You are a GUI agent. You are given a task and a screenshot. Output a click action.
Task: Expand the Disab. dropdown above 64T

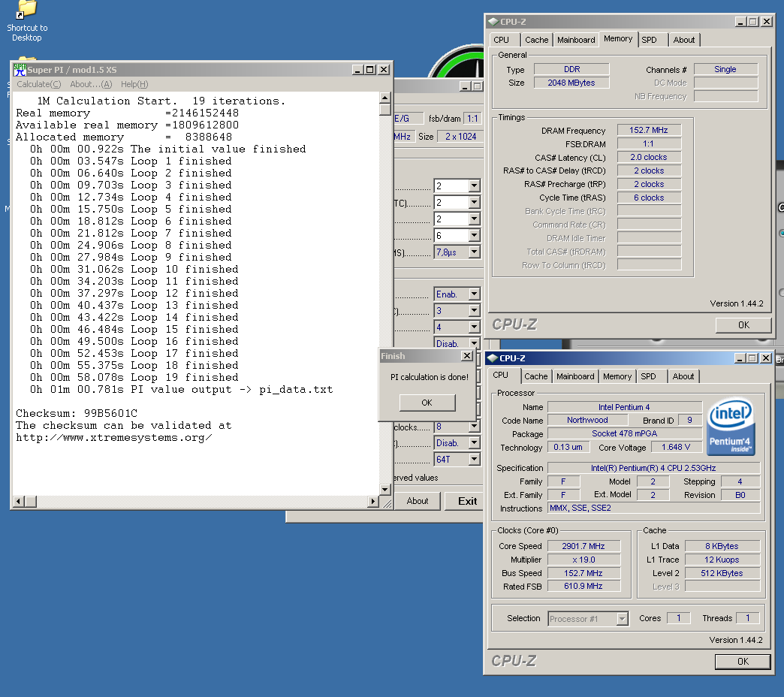[x=474, y=442]
